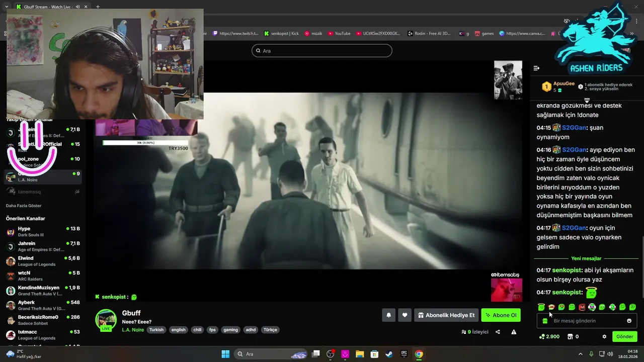This screenshot has width=644, height=362.
Task: Open the müzik bookmark
Action: (313, 34)
